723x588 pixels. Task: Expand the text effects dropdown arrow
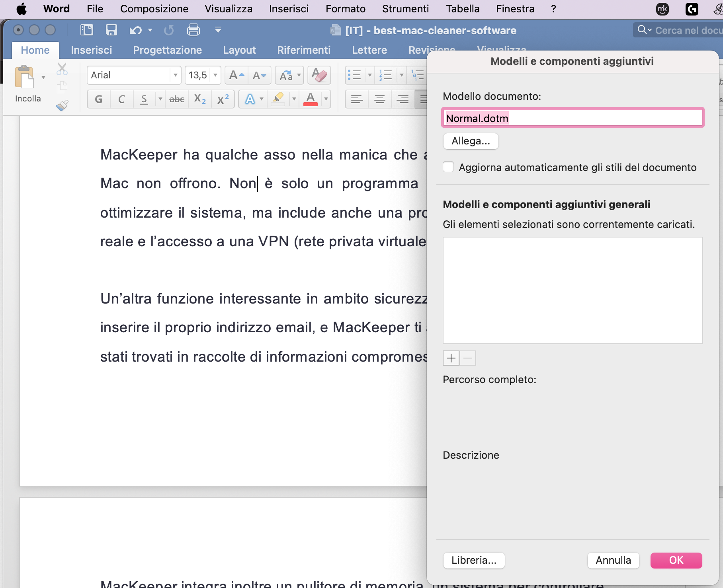click(x=262, y=99)
